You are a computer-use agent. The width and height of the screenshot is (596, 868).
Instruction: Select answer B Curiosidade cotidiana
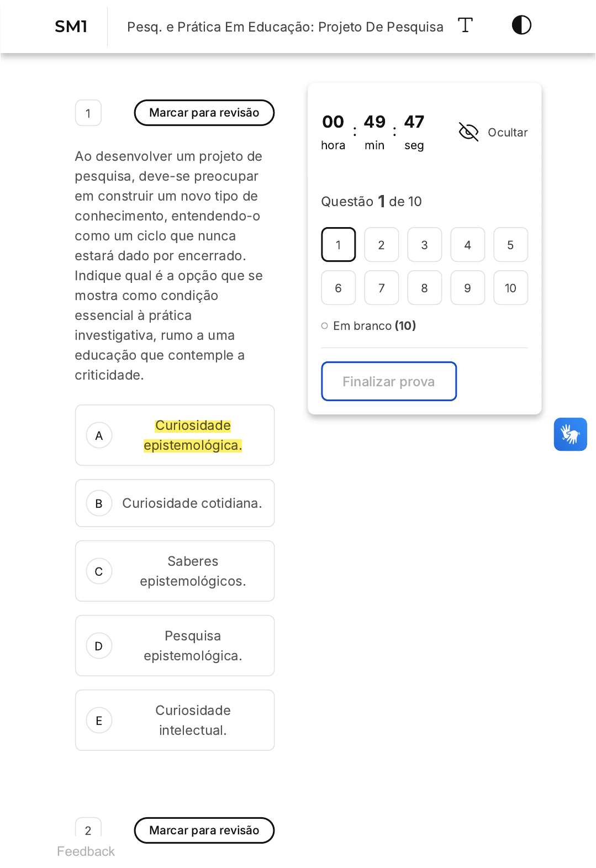[175, 503]
